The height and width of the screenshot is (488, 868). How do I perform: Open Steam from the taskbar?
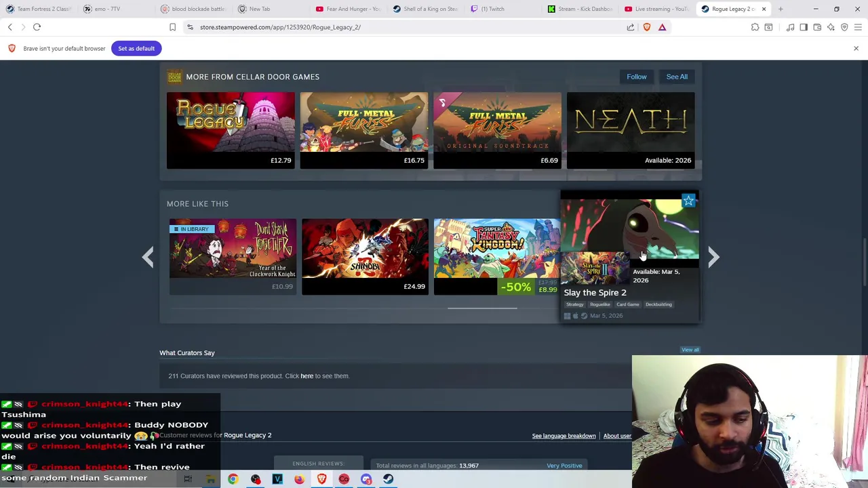pos(388,479)
